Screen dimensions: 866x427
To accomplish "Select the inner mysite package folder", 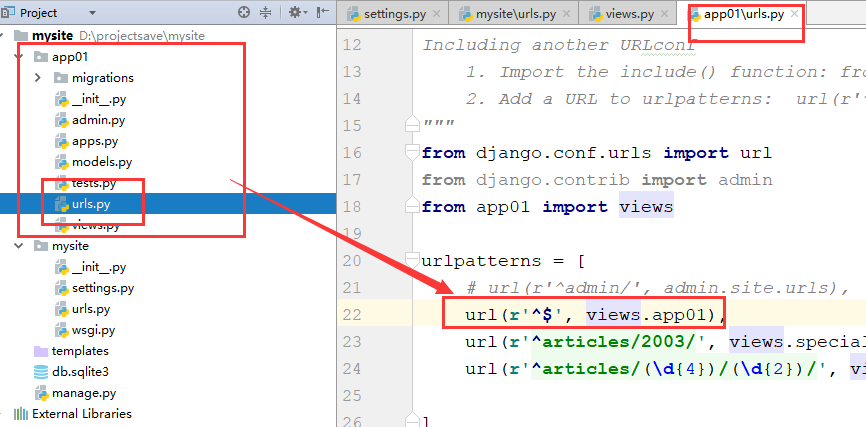I will pos(70,246).
